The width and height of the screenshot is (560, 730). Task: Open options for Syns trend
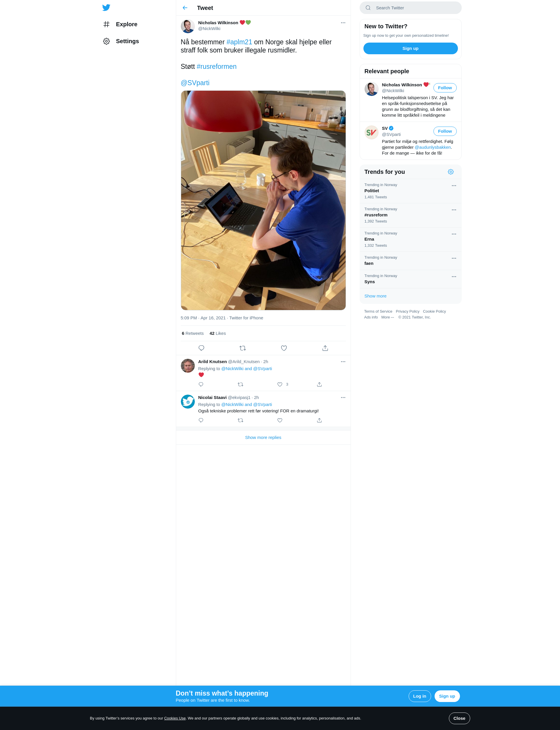click(x=454, y=277)
